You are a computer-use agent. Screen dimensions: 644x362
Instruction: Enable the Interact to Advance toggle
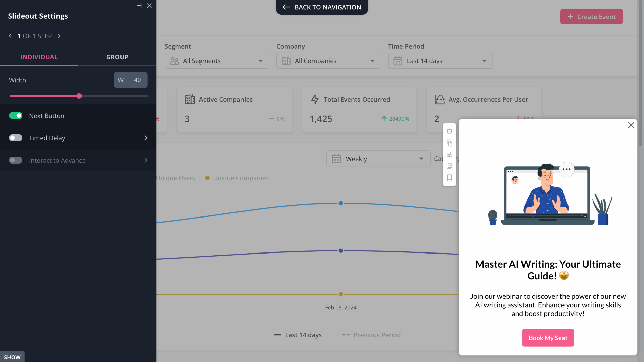click(16, 160)
